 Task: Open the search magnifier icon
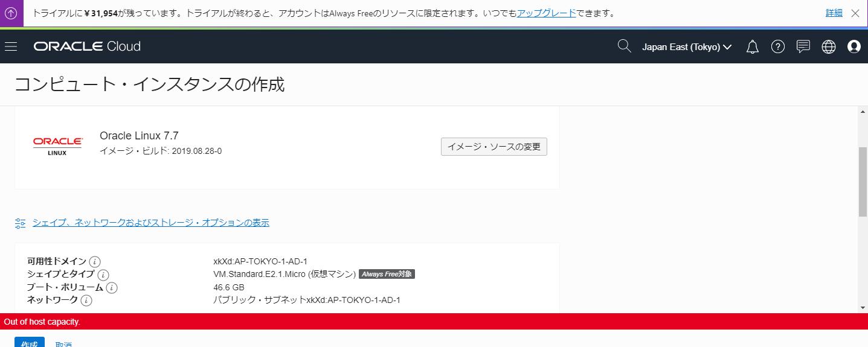625,46
